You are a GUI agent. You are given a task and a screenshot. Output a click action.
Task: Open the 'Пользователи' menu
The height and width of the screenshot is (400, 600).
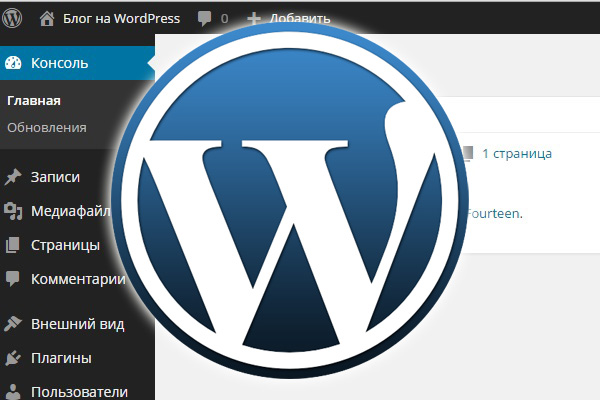tap(80, 392)
